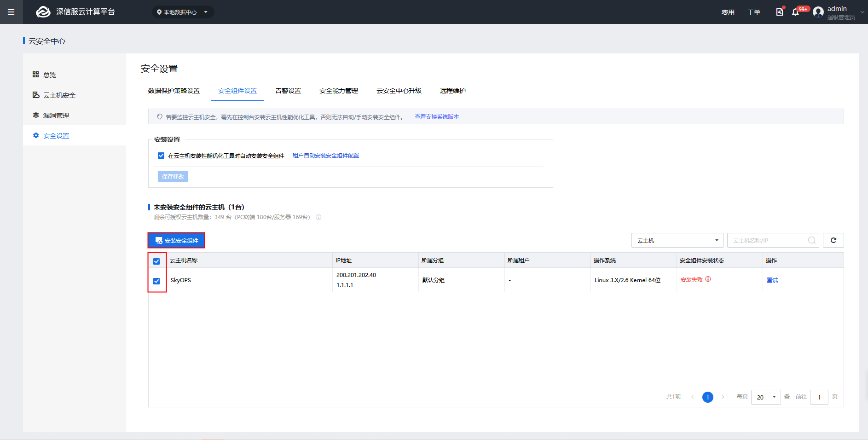Click the error info icon beside 安装失败
The image size is (868, 440).
(x=708, y=279)
